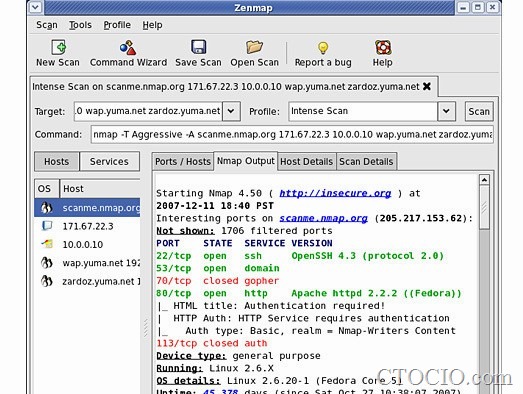Image resolution: width=523 pixels, height=394 pixels.
Task: Click the Linux penguin icon for scanme.nmap.org
Action: pyautogui.click(x=47, y=208)
